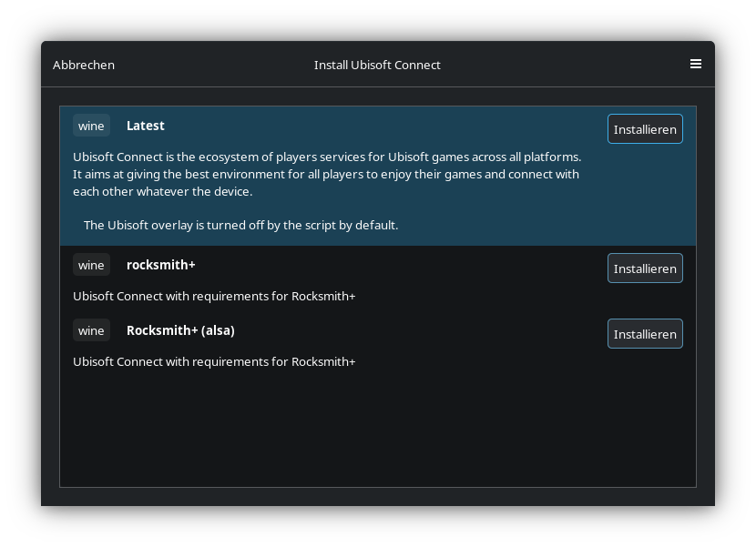
Task: Click the Ubisoft Connect ecosystem description paragraph
Action: tap(327, 174)
